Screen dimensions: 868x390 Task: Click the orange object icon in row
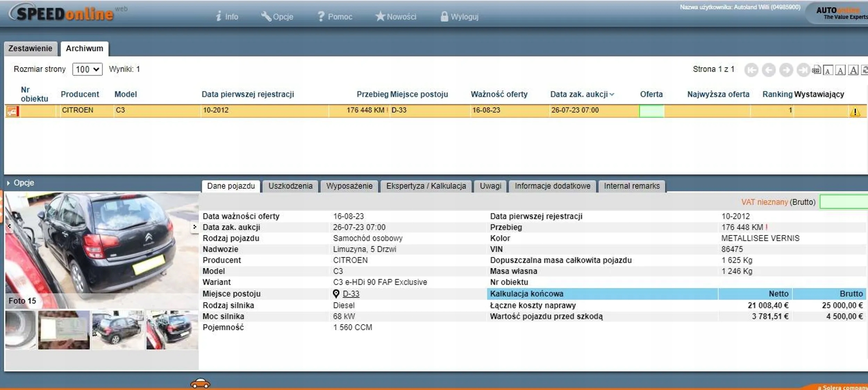(12, 111)
